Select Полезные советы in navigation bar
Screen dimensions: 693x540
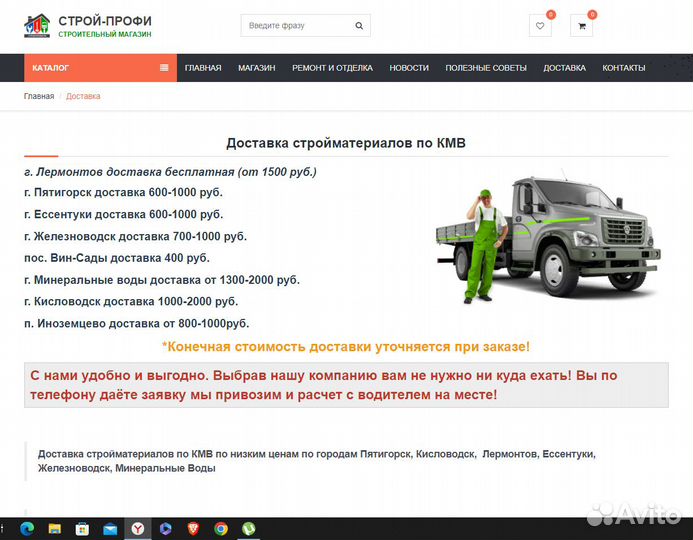point(485,68)
